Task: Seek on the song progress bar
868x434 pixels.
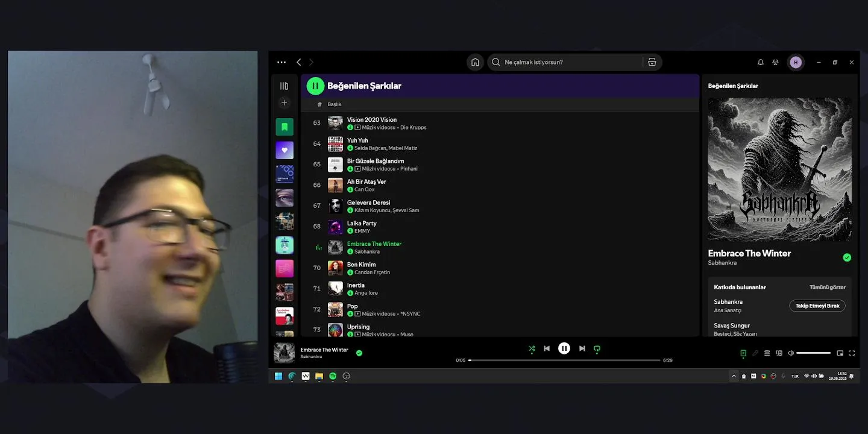Action: 564,360
